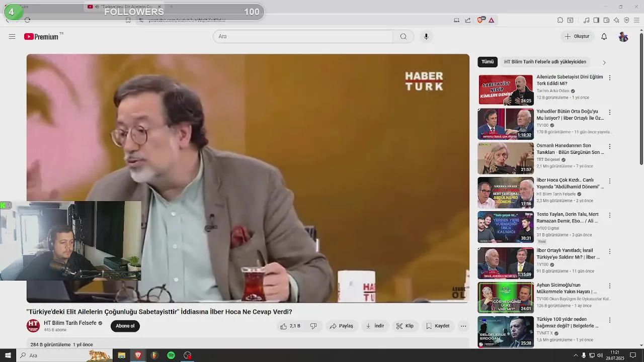The height and width of the screenshot is (362, 644).
Task: Click the TV100 channel name under 'Yahudiler' video
Action: 542,125
